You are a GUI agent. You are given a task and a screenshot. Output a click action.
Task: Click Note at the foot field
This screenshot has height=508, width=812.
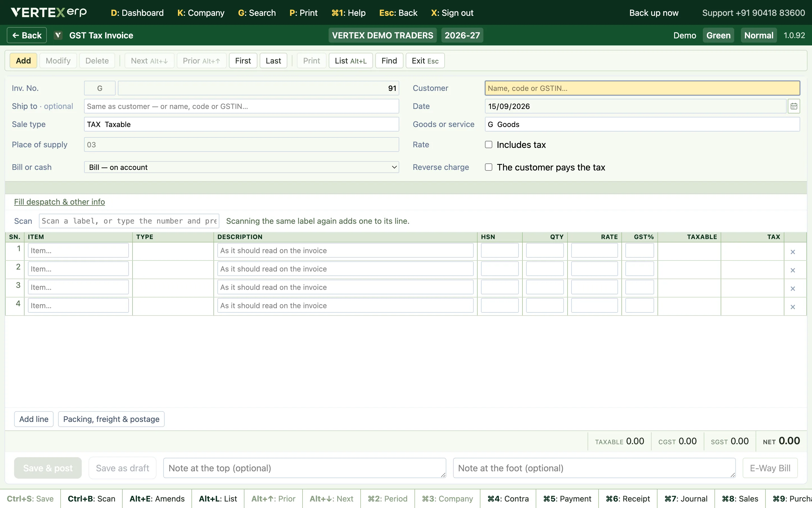[594, 468]
